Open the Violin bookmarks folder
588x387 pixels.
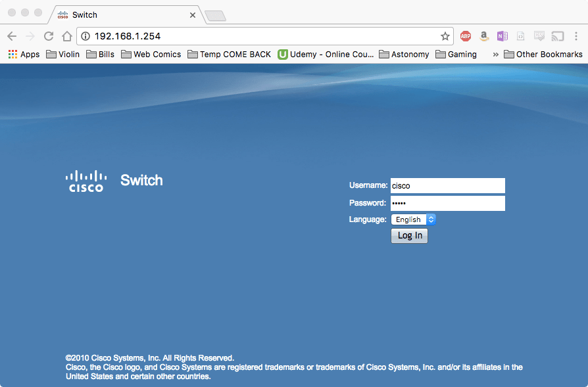[62, 55]
